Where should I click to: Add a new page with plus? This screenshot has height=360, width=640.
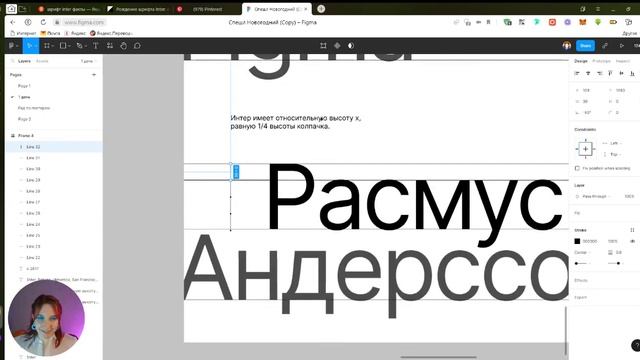tap(94, 75)
